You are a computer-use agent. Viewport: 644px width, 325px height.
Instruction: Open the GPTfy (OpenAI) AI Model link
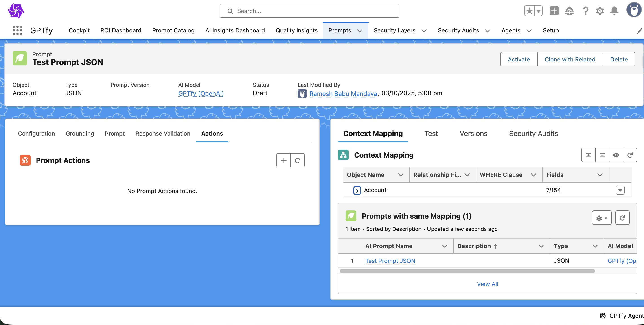[x=201, y=93]
